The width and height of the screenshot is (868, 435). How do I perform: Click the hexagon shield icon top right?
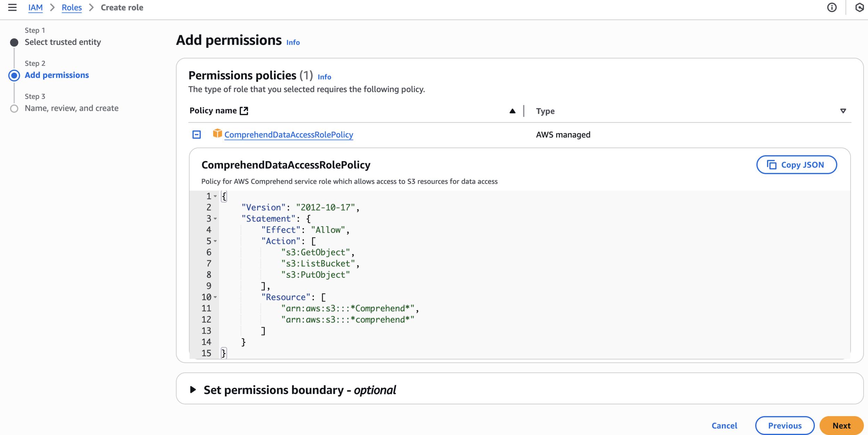pyautogui.click(x=860, y=7)
